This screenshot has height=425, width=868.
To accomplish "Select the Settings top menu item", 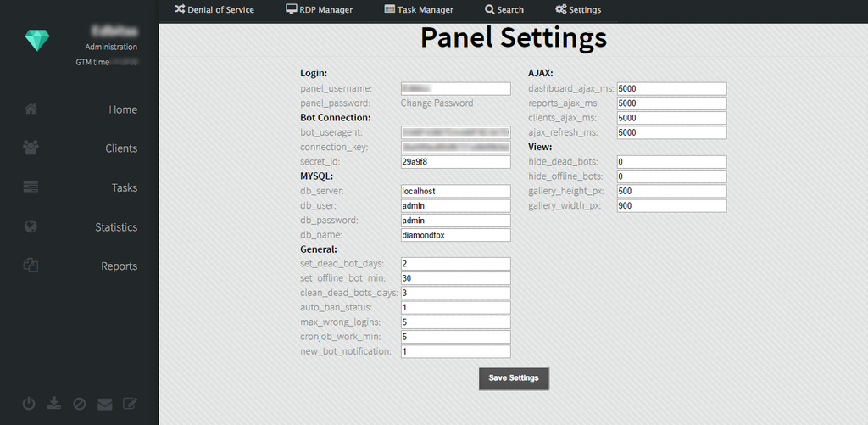I will [x=578, y=9].
